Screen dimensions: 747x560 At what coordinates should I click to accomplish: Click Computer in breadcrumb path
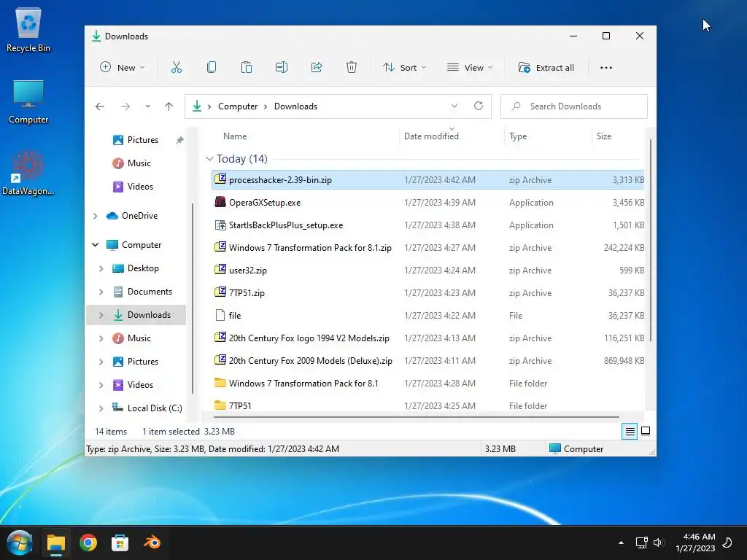[238, 106]
